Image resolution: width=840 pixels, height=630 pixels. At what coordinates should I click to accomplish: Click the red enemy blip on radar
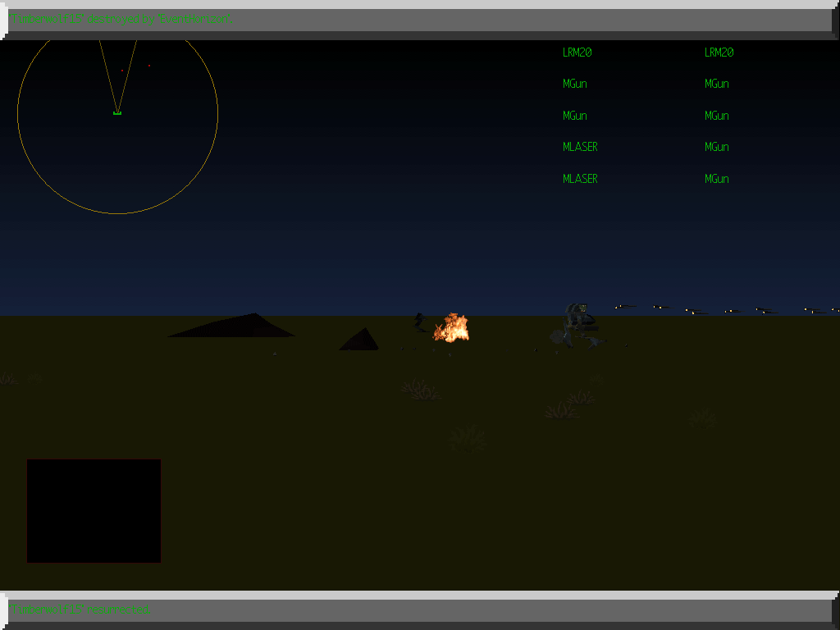(x=121, y=72)
